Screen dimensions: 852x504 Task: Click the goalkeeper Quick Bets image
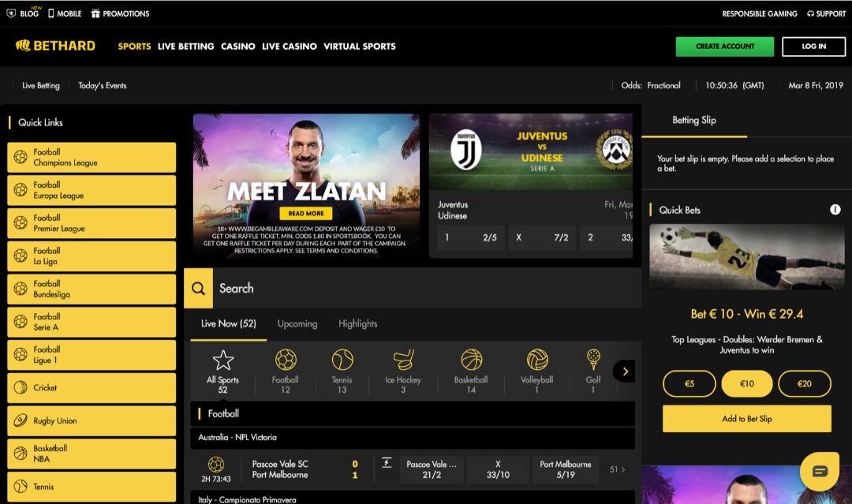pos(746,257)
